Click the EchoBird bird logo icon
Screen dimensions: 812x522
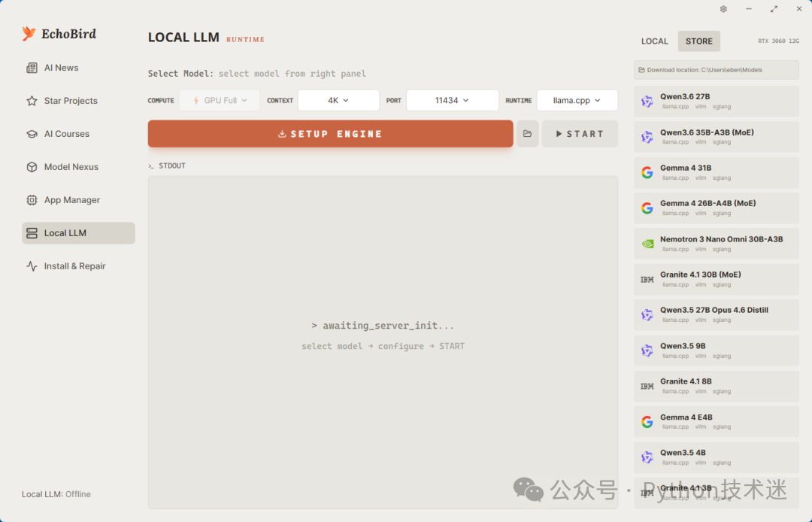click(29, 34)
